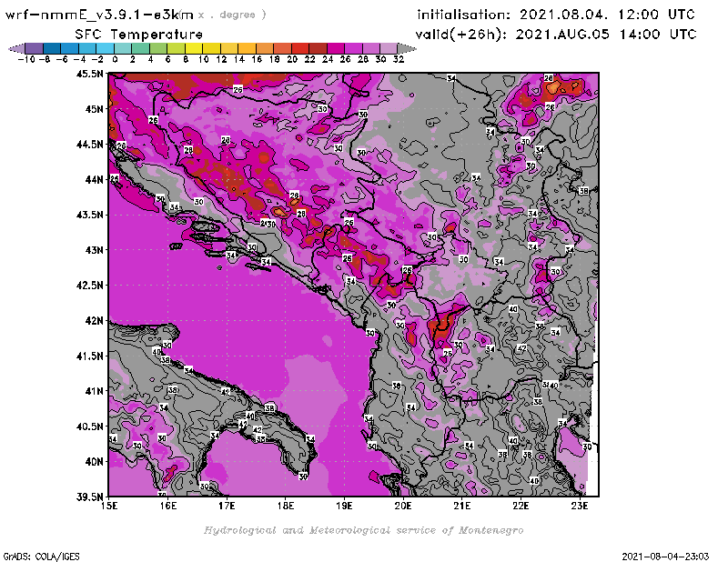The image size is (728, 562).
Task: Select the light cyan swatch between -2 and 0
Action: (105, 48)
